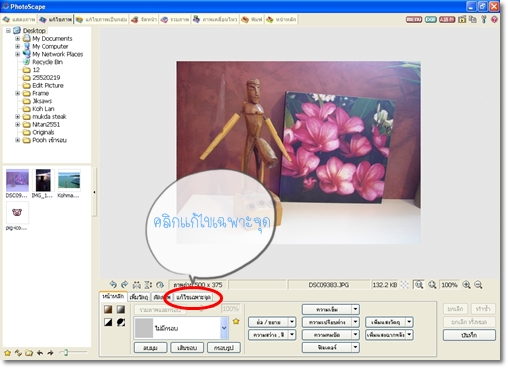Adjust the thumbnail size slider

(66, 352)
